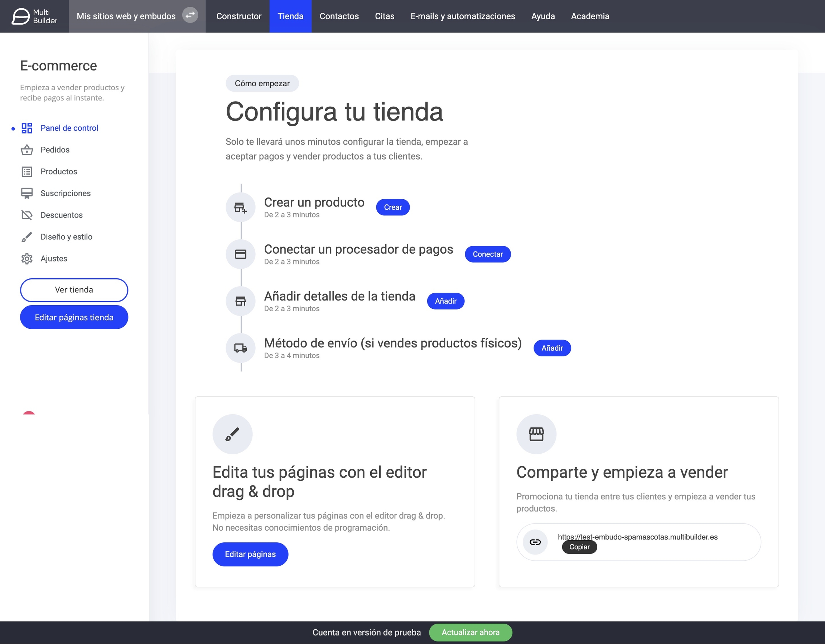Viewport: 825px width, 644px height.
Task: Copy the store URL with Copiar
Action: click(x=579, y=547)
